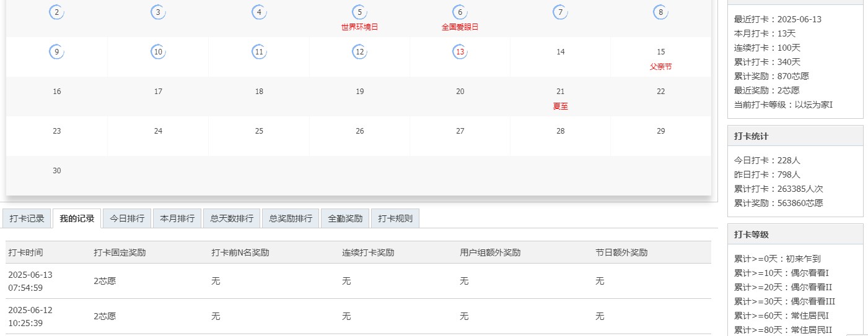
Task: Click the 累计打卡：263385人次 line
Action: click(778, 189)
